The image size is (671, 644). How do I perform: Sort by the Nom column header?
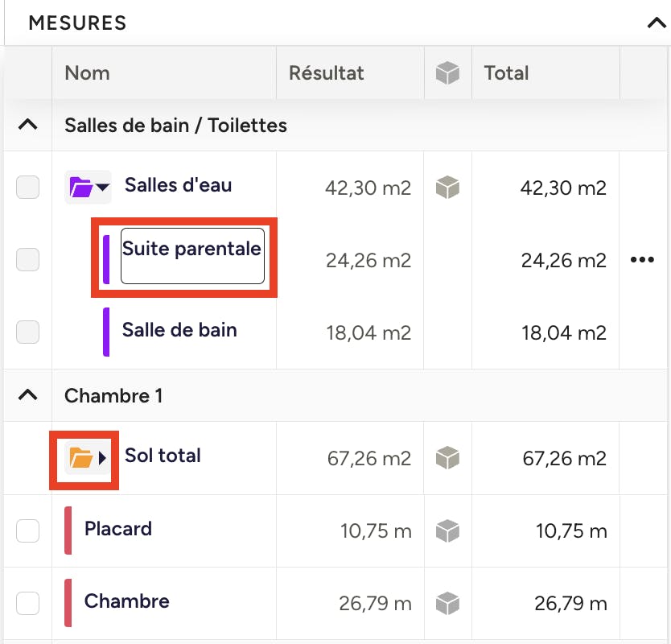point(88,72)
